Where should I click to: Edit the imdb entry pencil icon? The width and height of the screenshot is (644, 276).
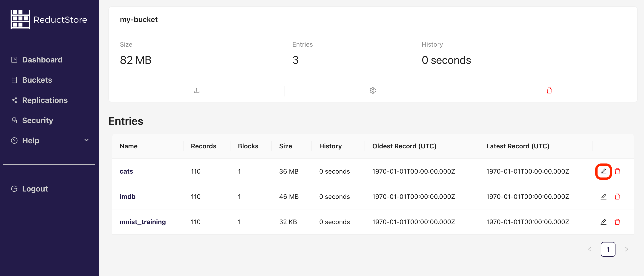[x=604, y=197]
